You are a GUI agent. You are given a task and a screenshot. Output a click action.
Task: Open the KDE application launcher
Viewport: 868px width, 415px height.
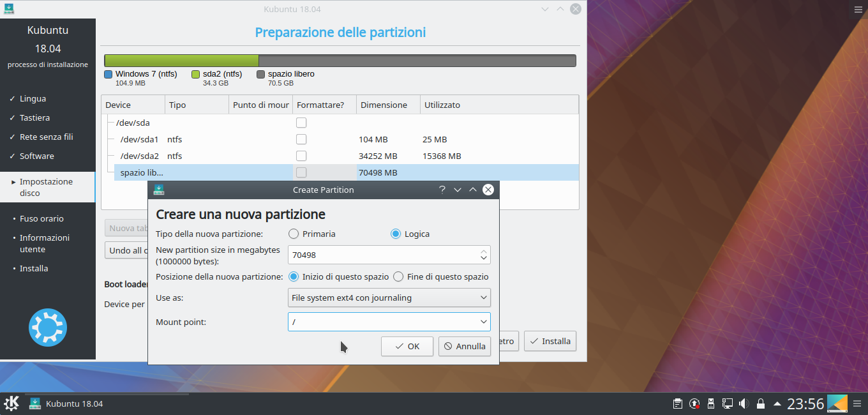pyautogui.click(x=11, y=404)
